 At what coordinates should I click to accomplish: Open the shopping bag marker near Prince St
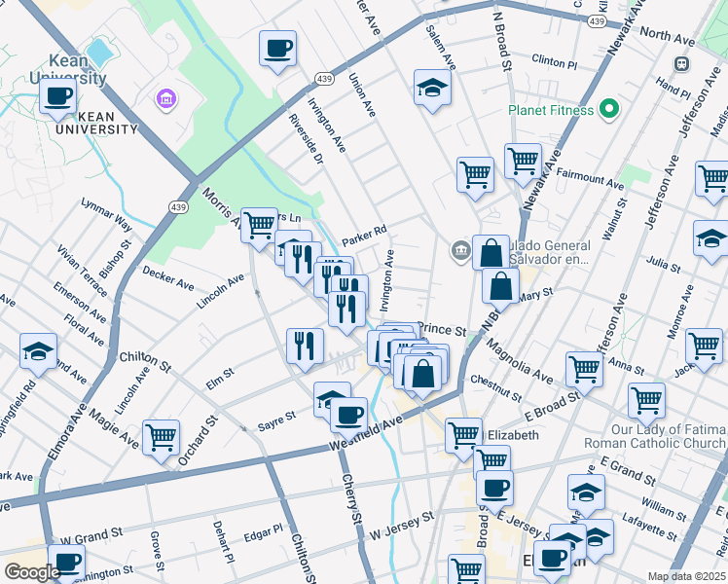click(x=422, y=375)
